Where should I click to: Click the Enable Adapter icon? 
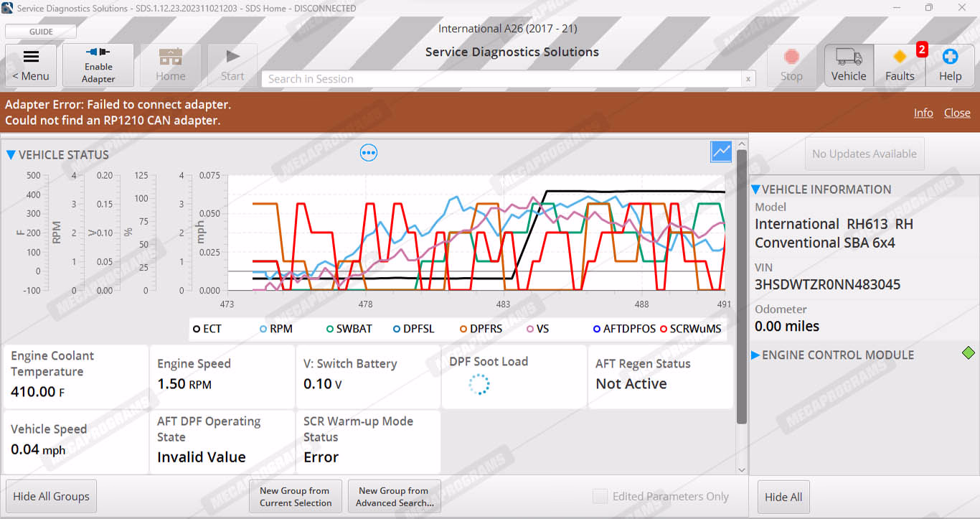[x=98, y=65]
